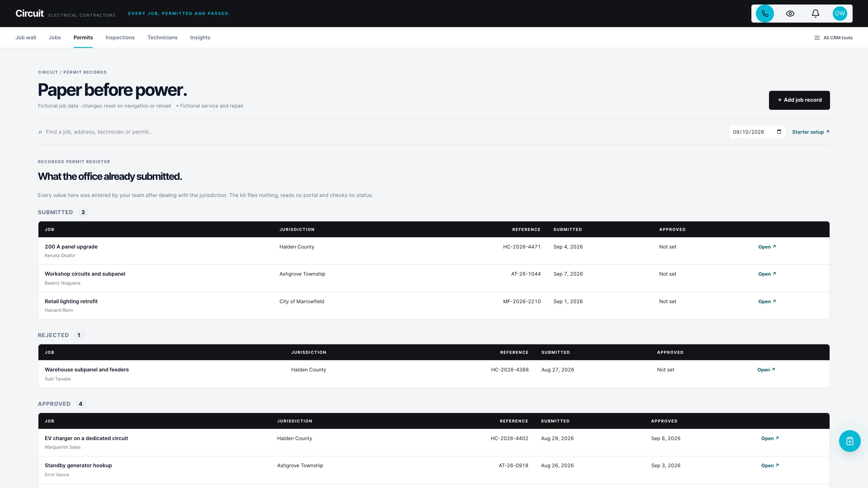
Task: Click the hamburger icon beside All CRM tools
Action: [817, 38]
